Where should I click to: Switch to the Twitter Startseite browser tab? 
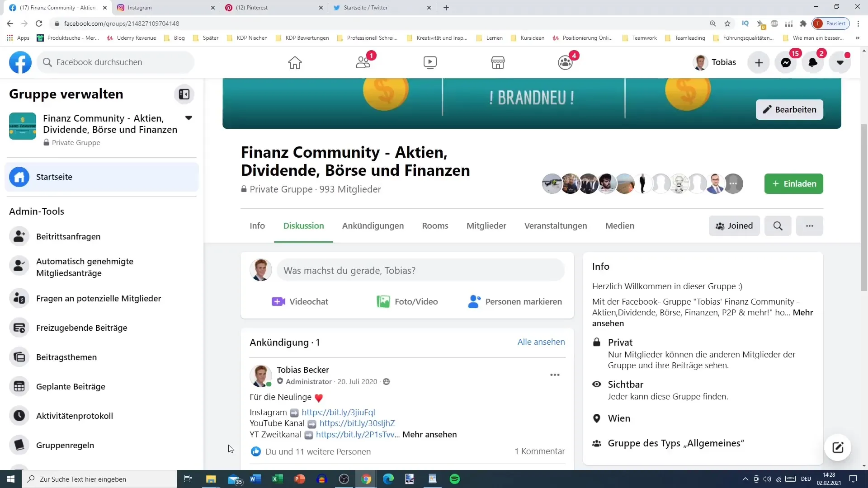pos(382,8)
